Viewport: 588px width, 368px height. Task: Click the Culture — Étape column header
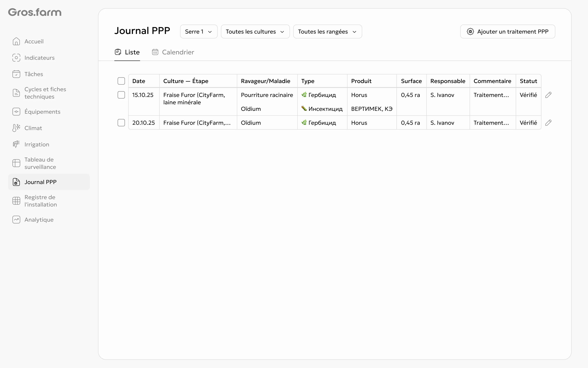(x=198, y=81)
